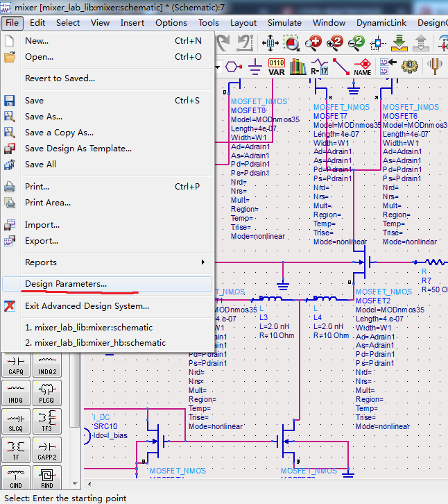Click the View All (four-arrow) toolbar icon

pyautogui.click(x=270, y=43)
